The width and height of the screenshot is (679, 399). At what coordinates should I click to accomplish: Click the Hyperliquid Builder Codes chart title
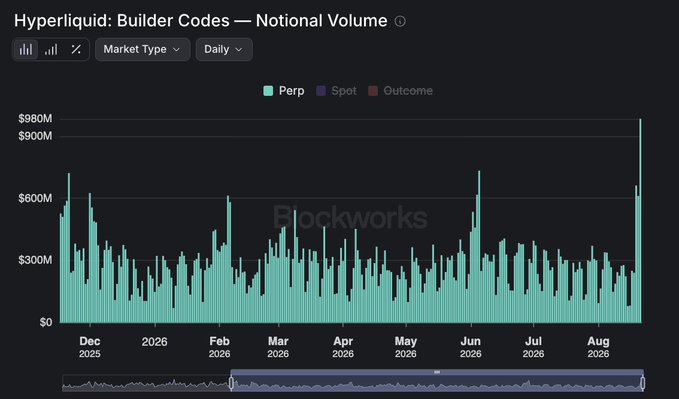tap(200, 21)
